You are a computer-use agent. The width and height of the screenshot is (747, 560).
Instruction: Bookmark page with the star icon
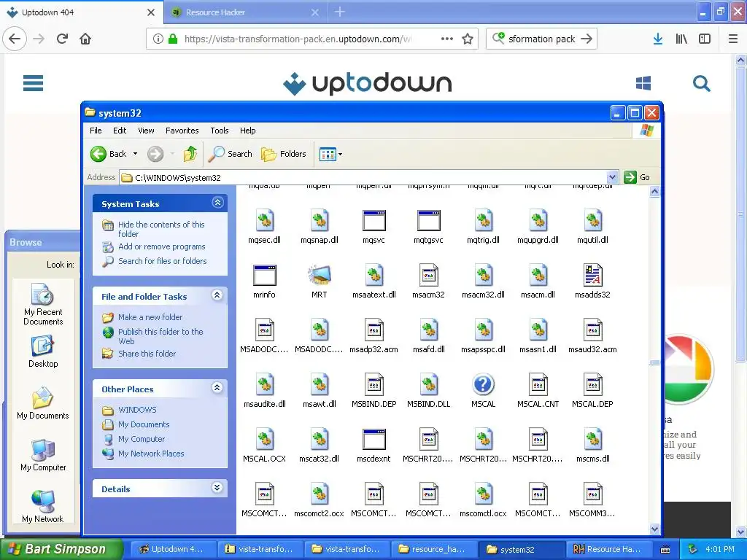pyautogui.click(x=468, y=39)
